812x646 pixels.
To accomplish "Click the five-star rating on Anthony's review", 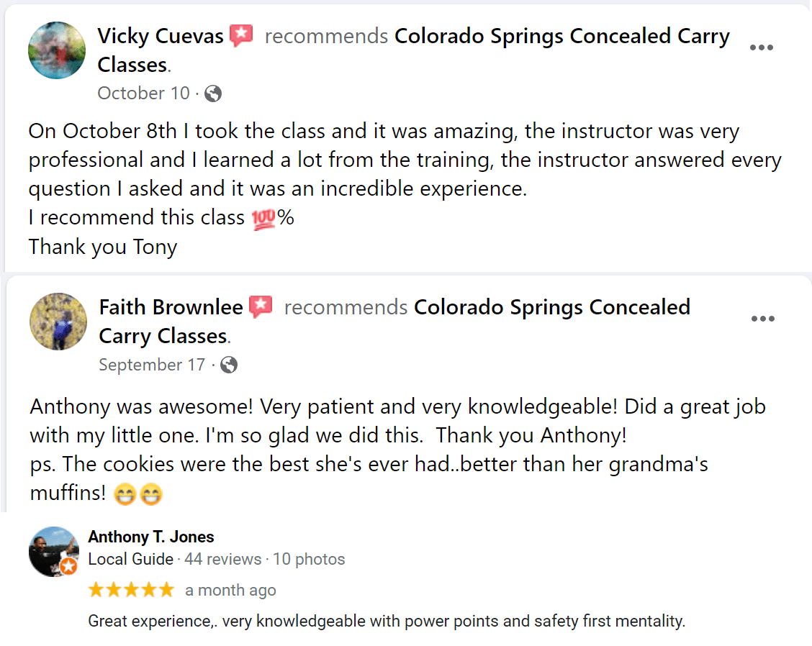I will [131, 590].
